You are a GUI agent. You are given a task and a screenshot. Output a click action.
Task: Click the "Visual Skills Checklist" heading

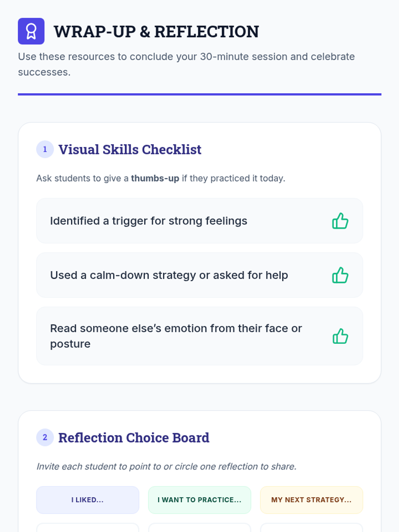(130, 150)
